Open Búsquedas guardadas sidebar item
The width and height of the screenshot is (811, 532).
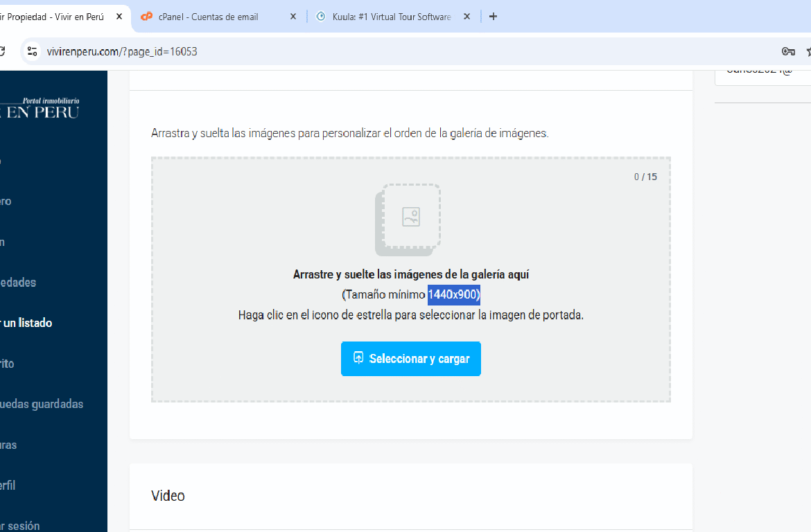(42, 404)
